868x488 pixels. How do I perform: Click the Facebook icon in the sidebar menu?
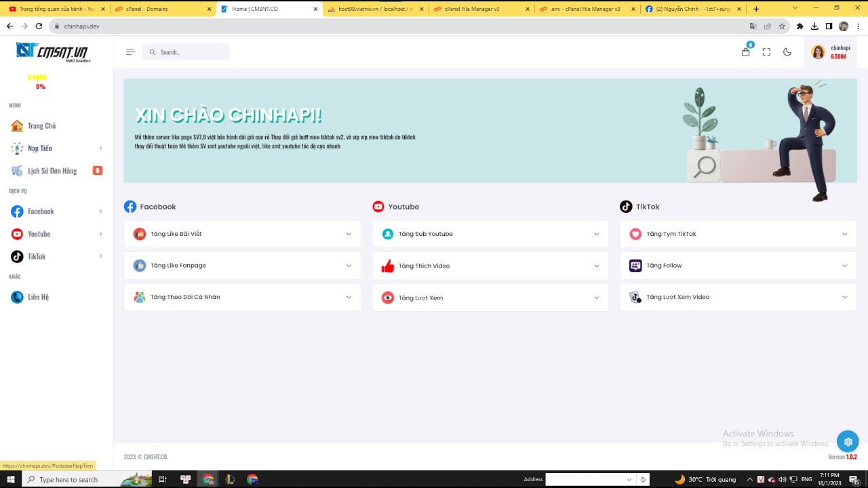coord(17,211)
